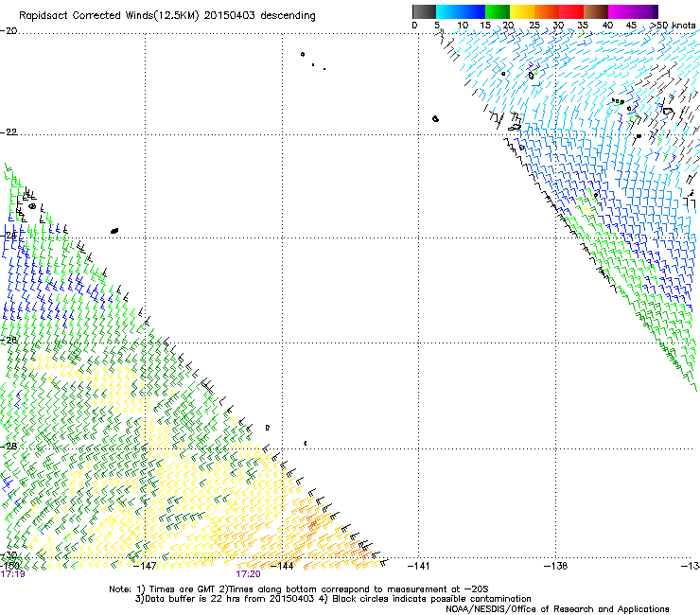Click the brown 35-40 knots legend segment
Viewport: 700px width, 615px height.
click(596, 11)
